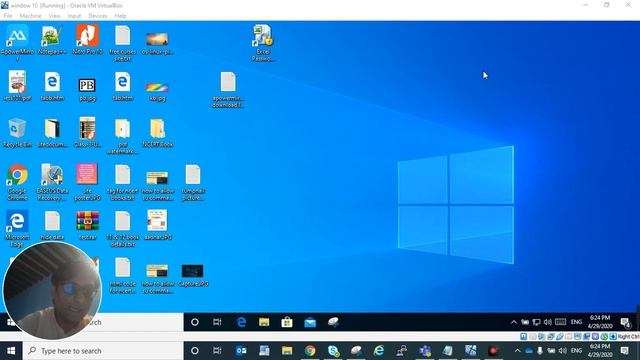This screenshot has height=360, width=640.
Task: Select the Notepad++ desktop shortcut
Action: pos(52,40)
